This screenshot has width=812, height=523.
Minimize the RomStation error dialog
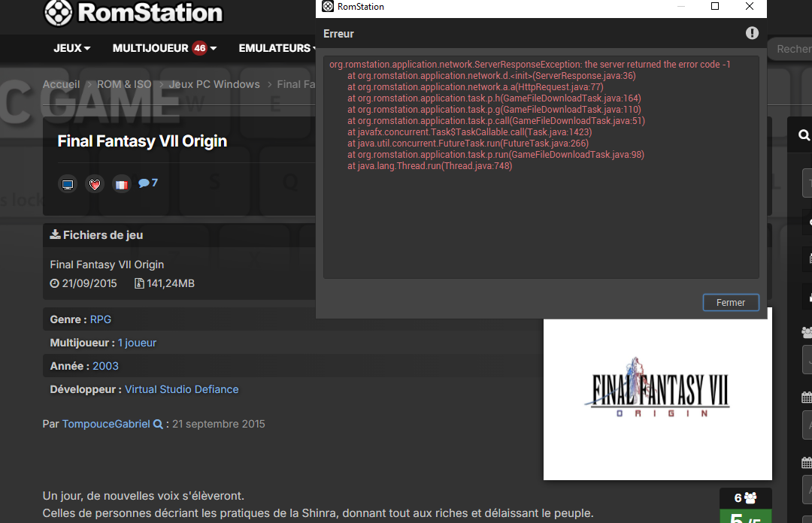pos(681,6)
